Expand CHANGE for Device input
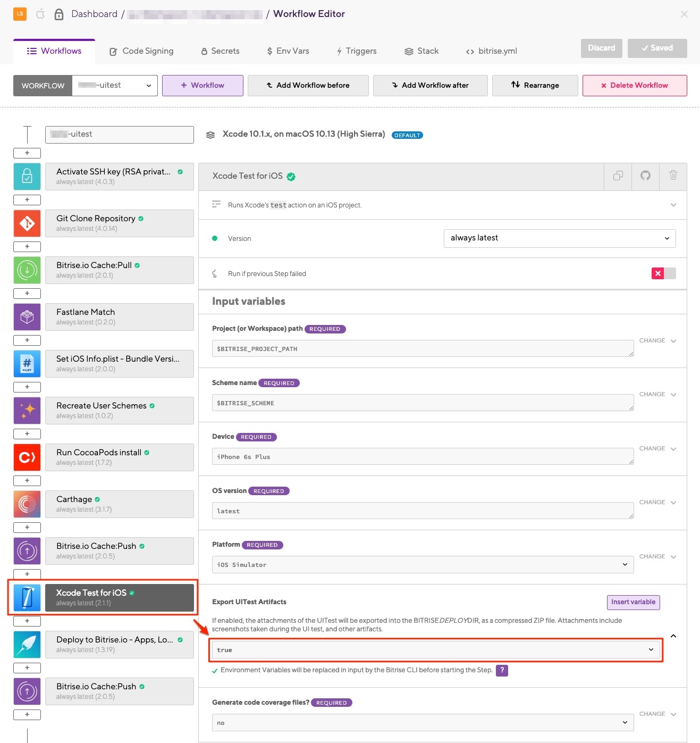 (x=657, y=449)
